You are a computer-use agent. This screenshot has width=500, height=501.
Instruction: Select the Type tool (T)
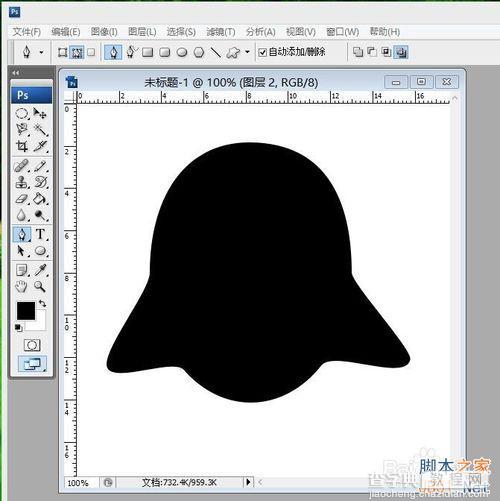40,234
